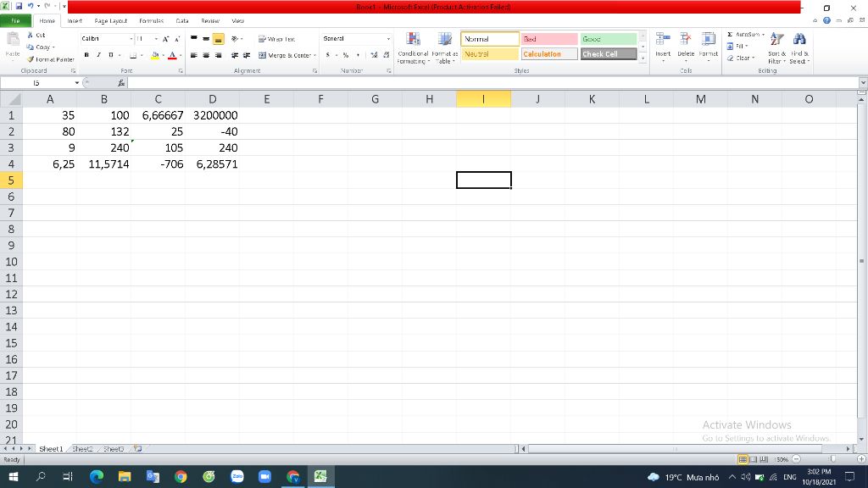Apply comma style number format

tap(359, 55)
